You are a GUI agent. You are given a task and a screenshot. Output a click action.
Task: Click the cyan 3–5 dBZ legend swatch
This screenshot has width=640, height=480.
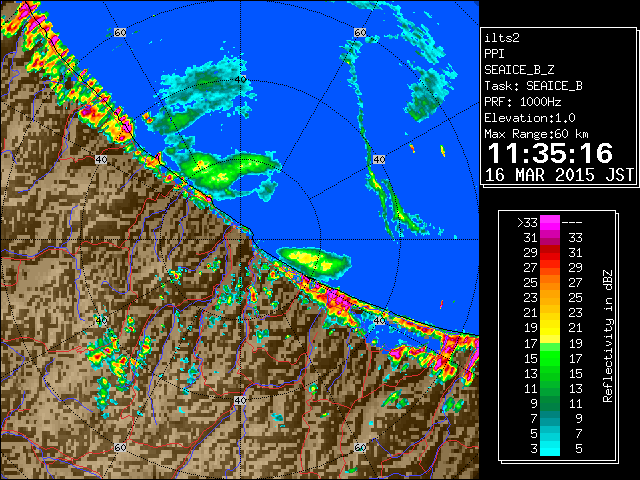point(550,449)
